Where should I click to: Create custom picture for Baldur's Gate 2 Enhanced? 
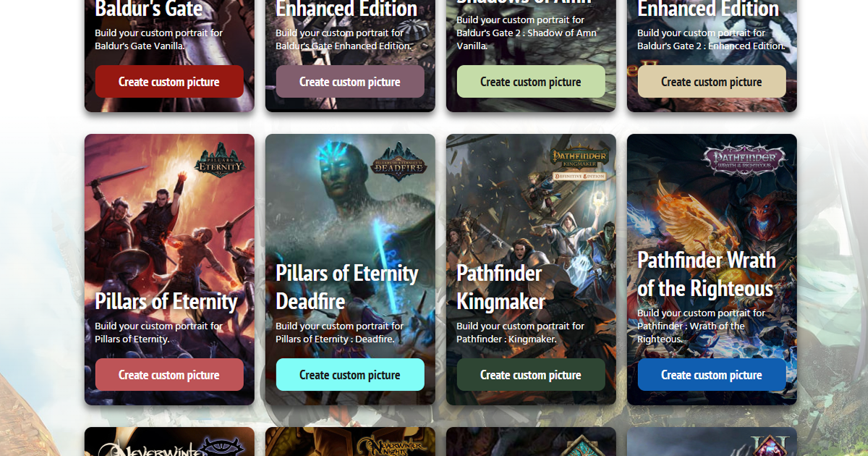pyautogui.click(x=712, y=82)
